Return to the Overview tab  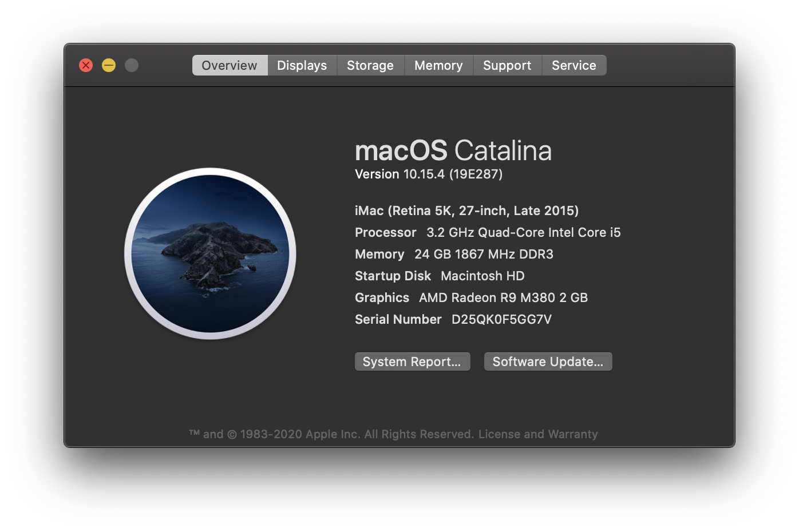230,65
